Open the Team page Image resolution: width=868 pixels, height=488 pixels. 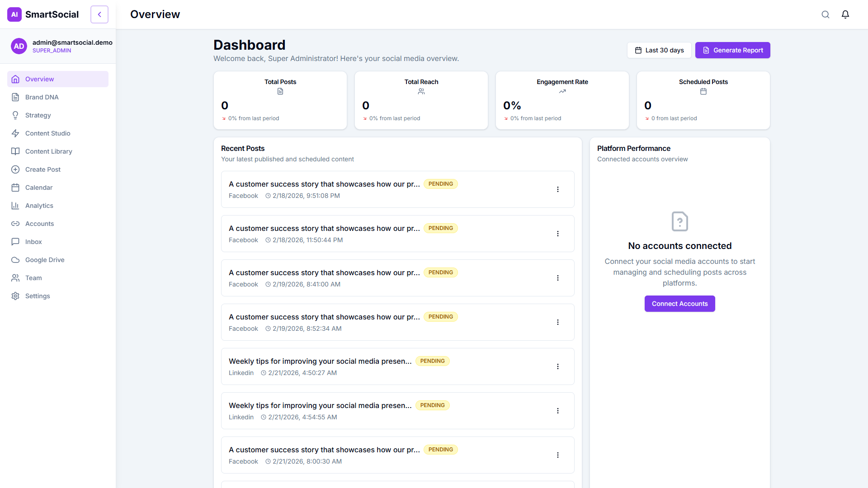[x=58, y=278]
